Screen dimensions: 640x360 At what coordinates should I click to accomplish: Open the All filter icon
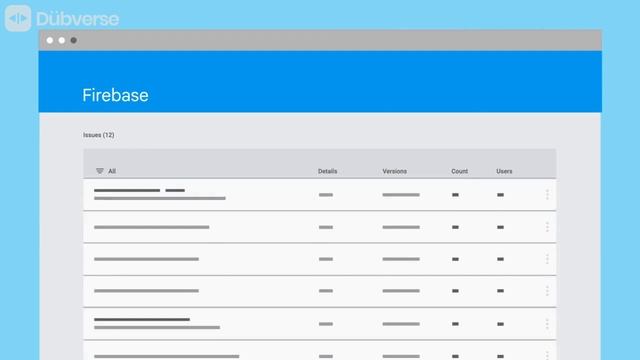click(x=100, y=171)
